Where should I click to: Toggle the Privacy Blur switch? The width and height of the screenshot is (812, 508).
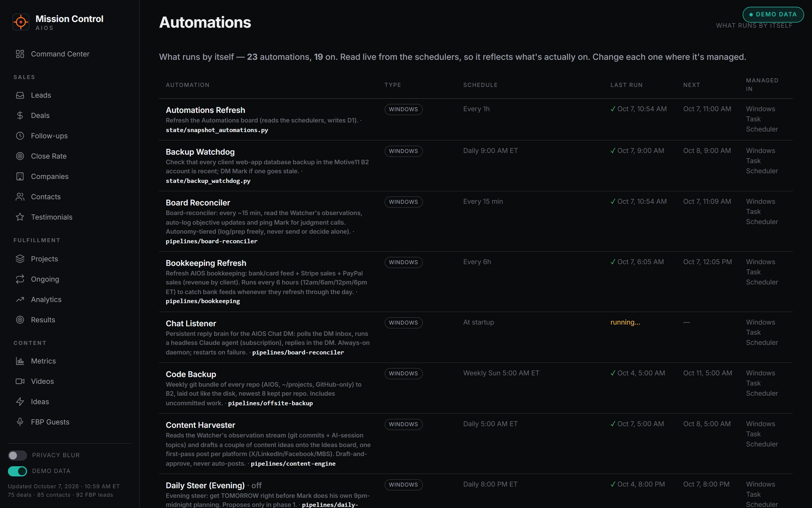point(17,455)
